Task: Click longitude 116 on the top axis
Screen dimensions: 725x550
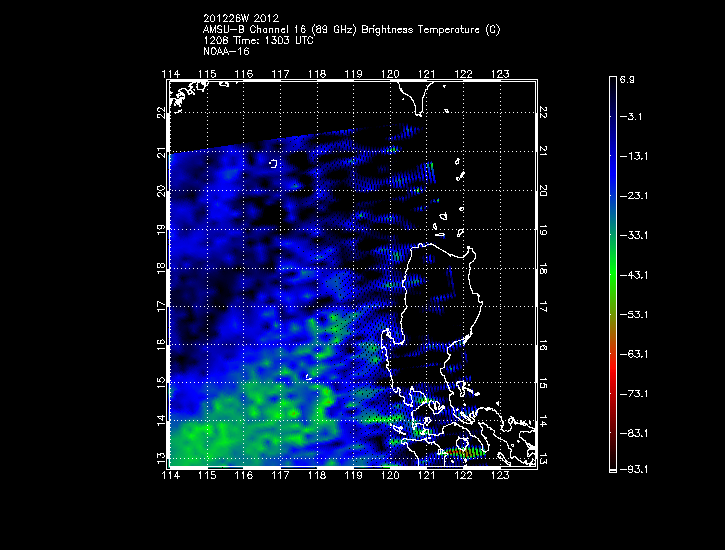Action: pyautogui.click(x=244, y=74)
